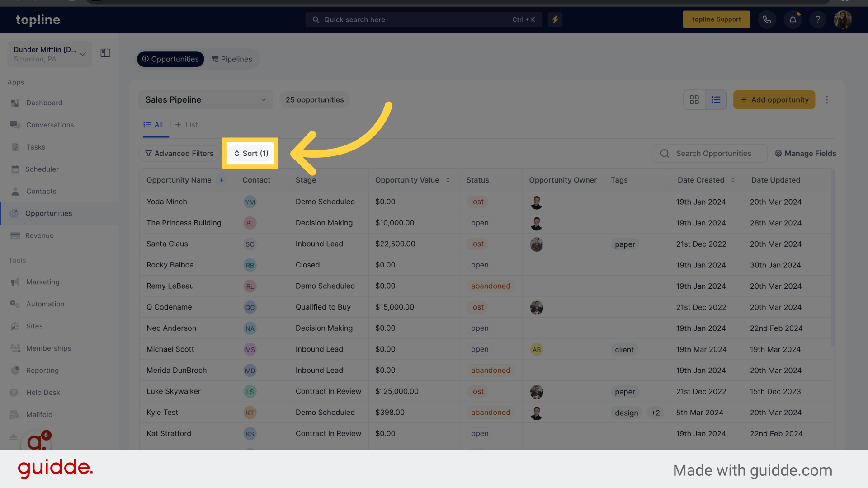Click the phone call icon in header
This screenshot has height=488, width=868.
pos(767,20)
